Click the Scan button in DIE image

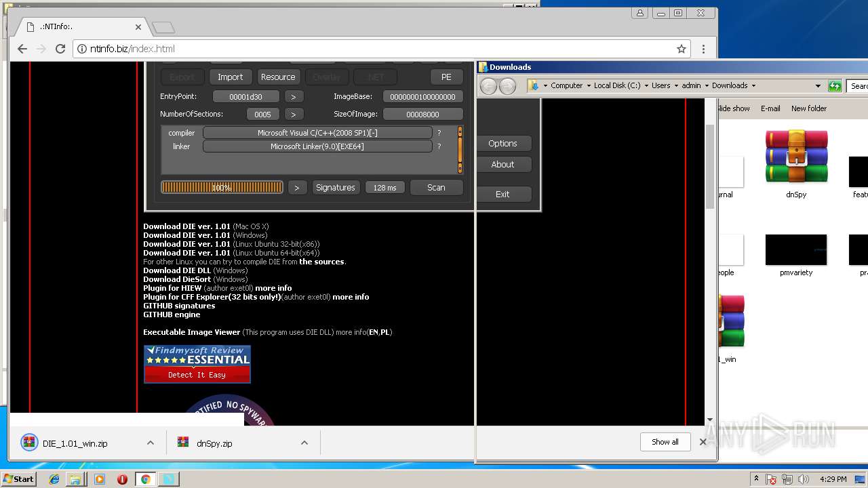pyautogui.click(x=436, y=187)
